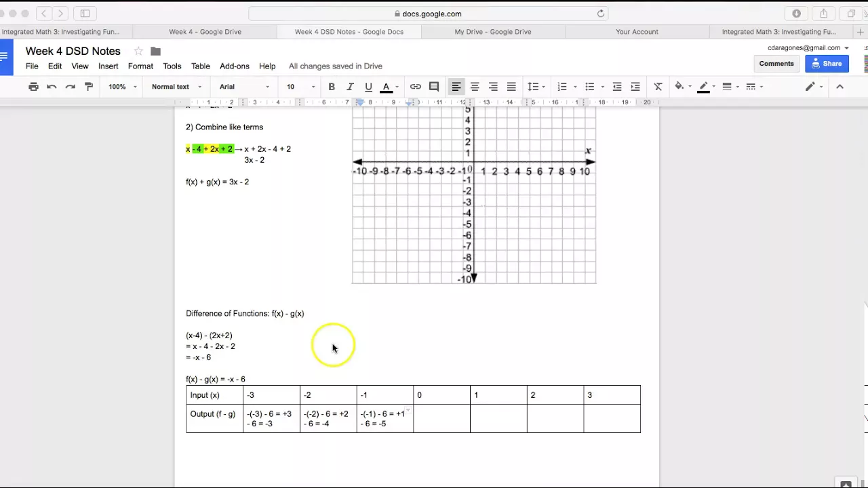Collapse the menus with the up chevron
Image resolution: width=868 pixels, height=488 pixels.
[840, 87]
